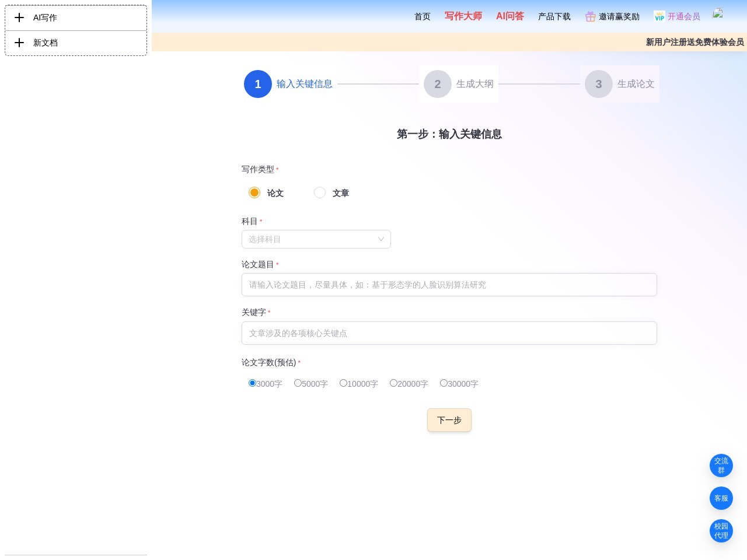747x560 pixels.
Task: Click the gift icon next to 邀请赢奖励
Action: click(591, 16)
